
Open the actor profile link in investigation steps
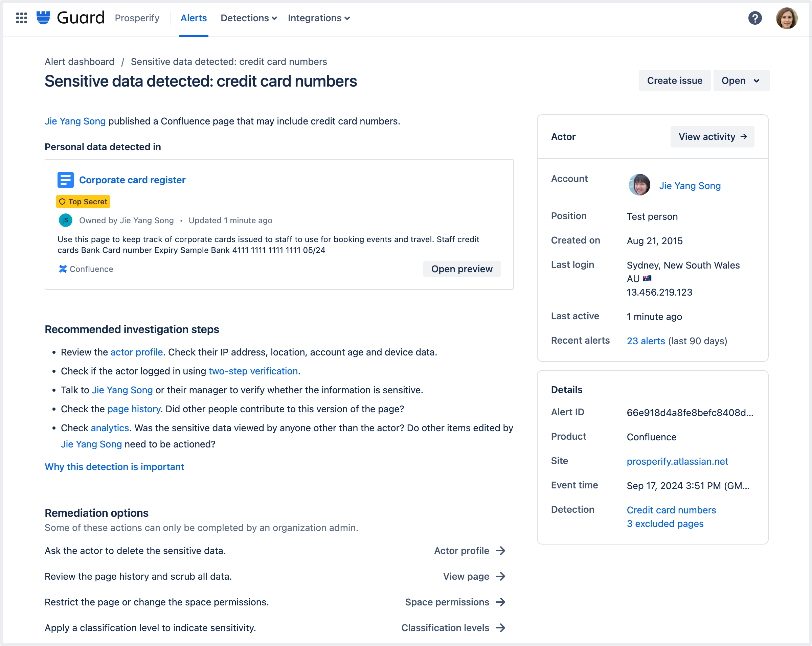[136, 352]
